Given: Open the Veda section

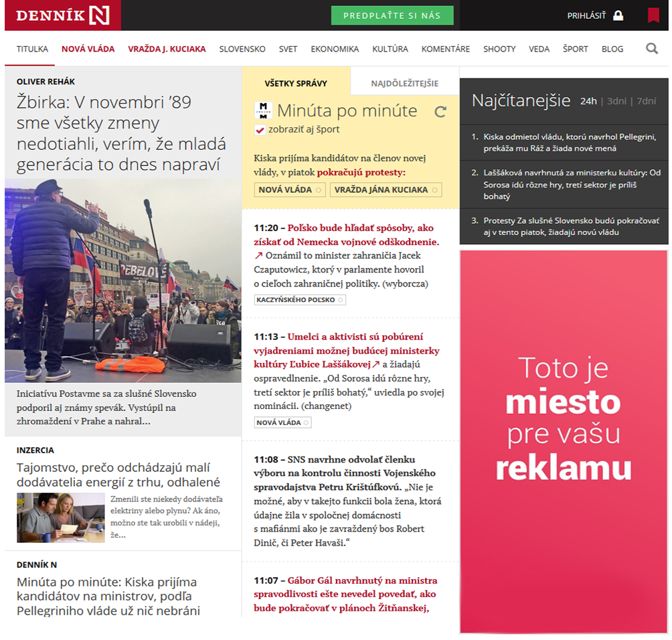Looking at the screenshot, I should click(539, 49).
